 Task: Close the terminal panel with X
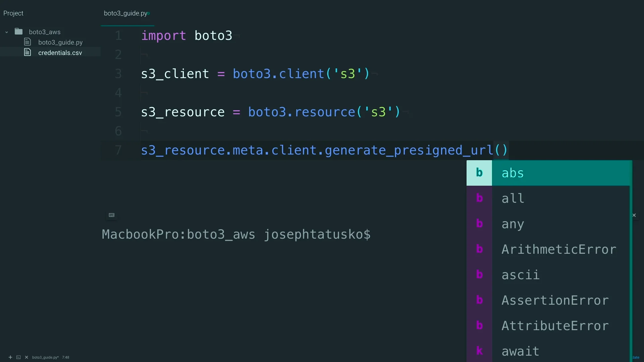tap(634, 215)
